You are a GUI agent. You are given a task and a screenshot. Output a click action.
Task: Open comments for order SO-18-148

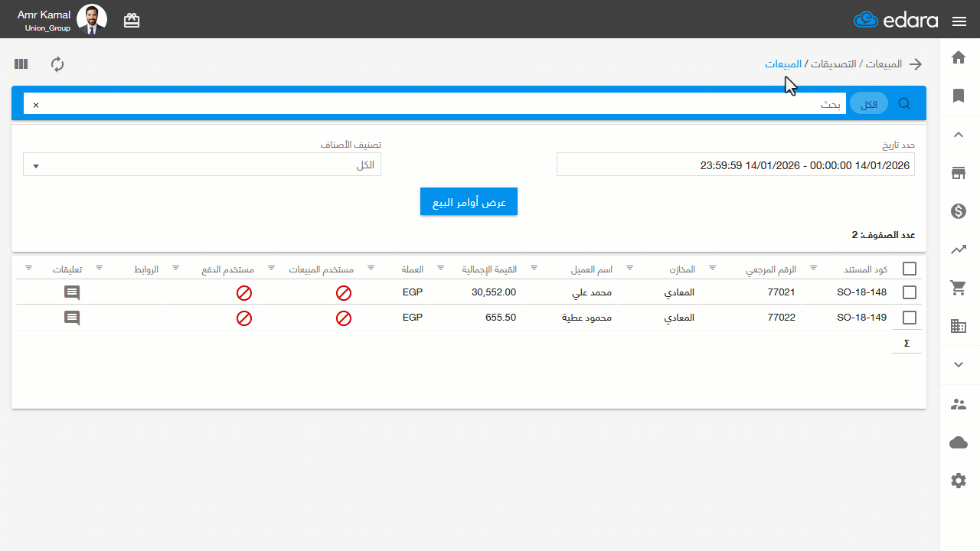tap(72, 292)
